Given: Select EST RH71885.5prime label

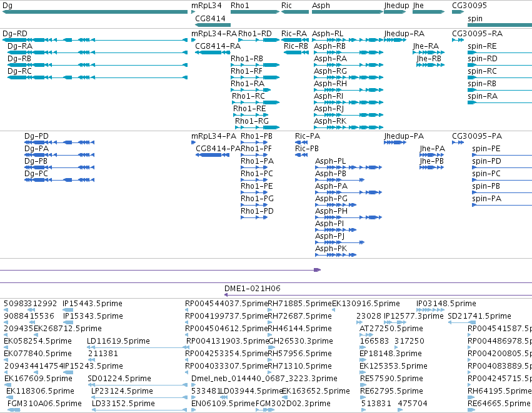Looking at the screenshot, I should pos(299,304).
